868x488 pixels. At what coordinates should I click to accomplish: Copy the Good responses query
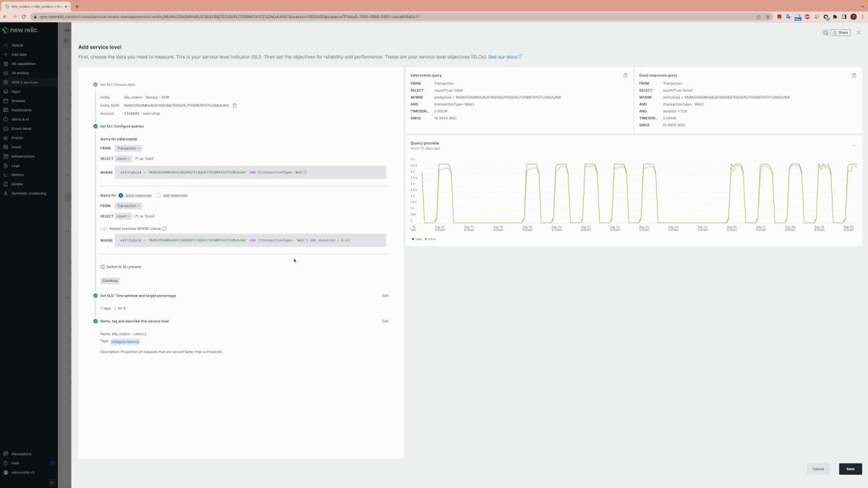pos(854,75)
